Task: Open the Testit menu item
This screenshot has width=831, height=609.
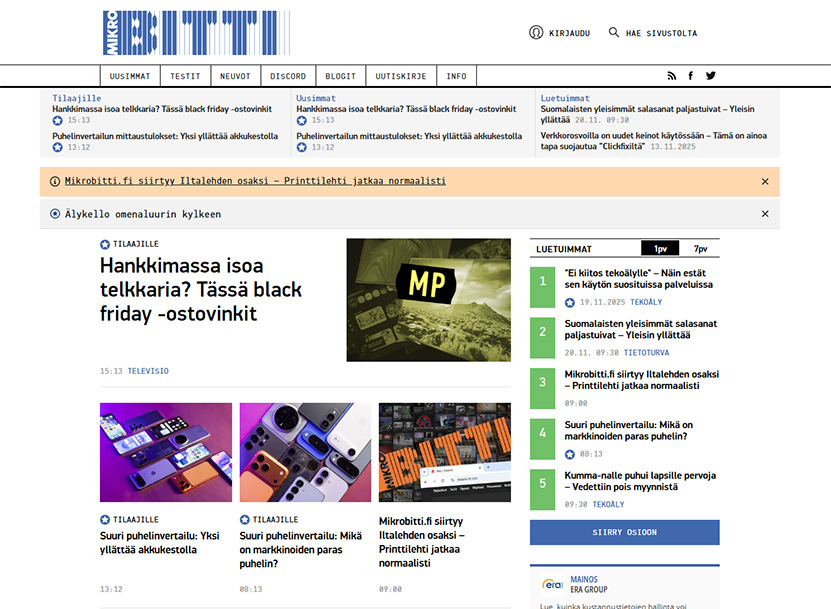Action: point(185,76)
